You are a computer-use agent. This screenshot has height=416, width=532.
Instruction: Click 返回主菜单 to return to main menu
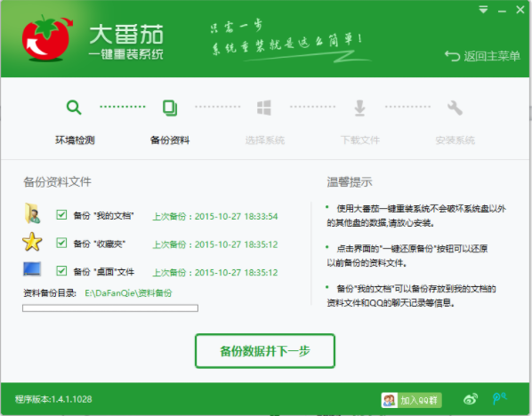pos(482,56)
